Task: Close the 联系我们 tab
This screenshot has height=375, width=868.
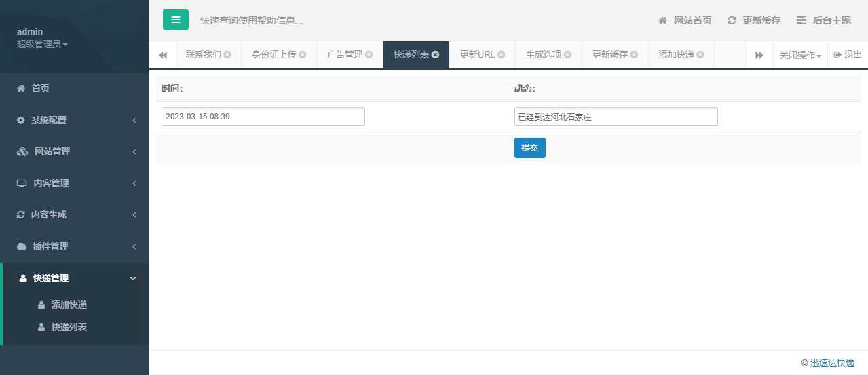Action: pyautogui.click(x=227, y=54)
